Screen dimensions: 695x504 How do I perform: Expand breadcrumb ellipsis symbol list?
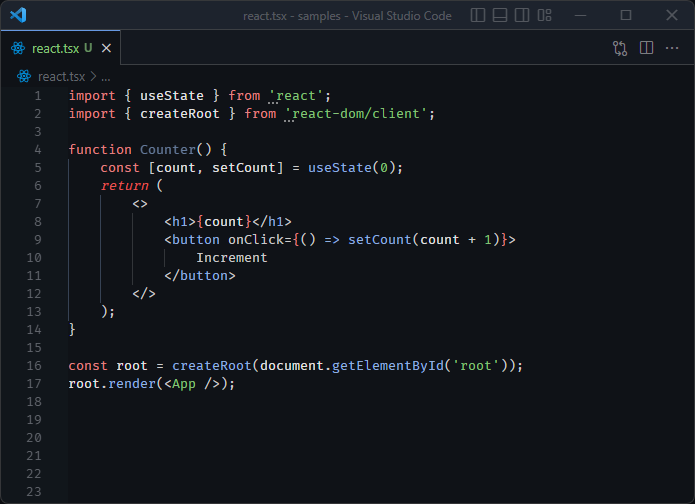(105, 78)
